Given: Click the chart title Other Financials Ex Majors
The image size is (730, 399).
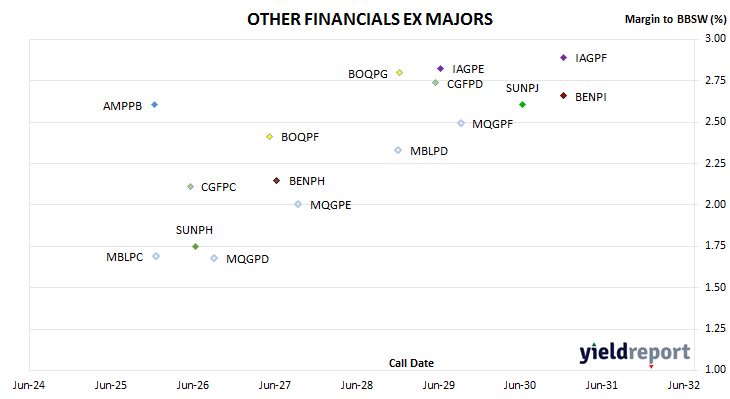Looking at the screenshot, I should [370, 20].
